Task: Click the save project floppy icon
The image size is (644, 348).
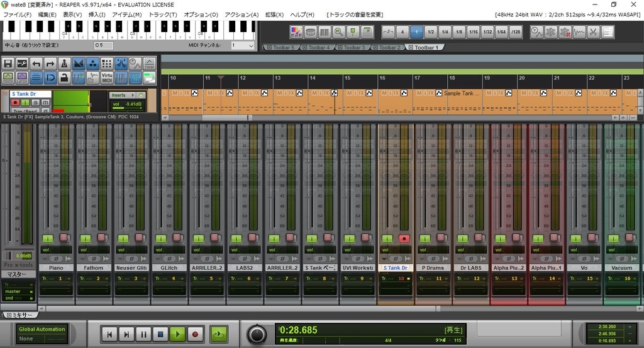Action: 8,64
